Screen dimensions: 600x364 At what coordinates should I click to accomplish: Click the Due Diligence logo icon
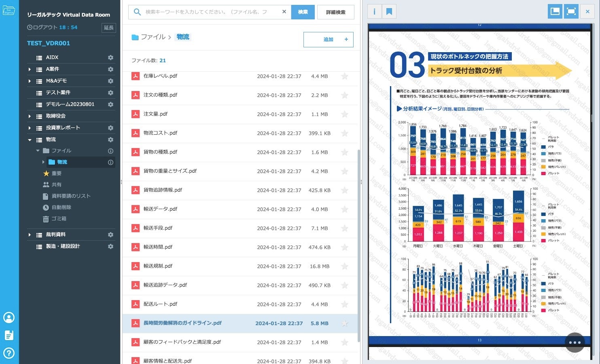click(9, 11)
